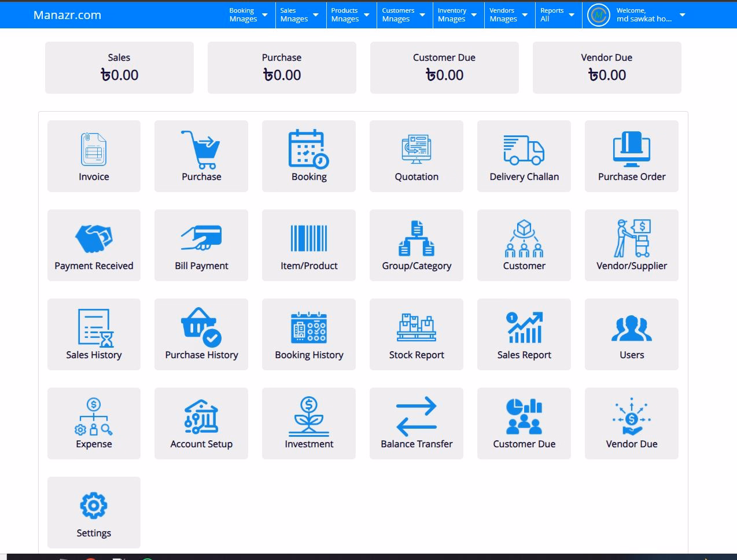Open the Customers Mnages menu
The height and width of the screenshot is (560, 737).
click(x=403, y=14)
